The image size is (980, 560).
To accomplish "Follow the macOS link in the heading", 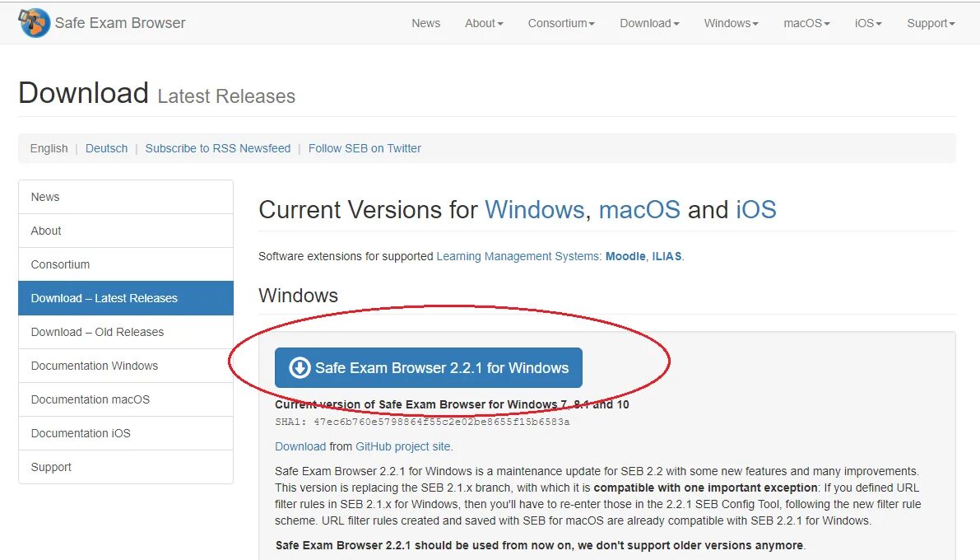I will click(x=639, y=210).
